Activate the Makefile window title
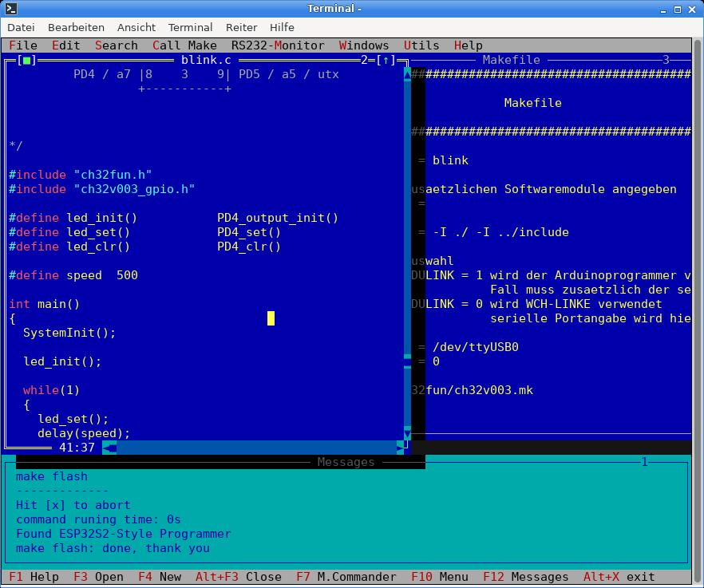 click(x=511, y=60)
